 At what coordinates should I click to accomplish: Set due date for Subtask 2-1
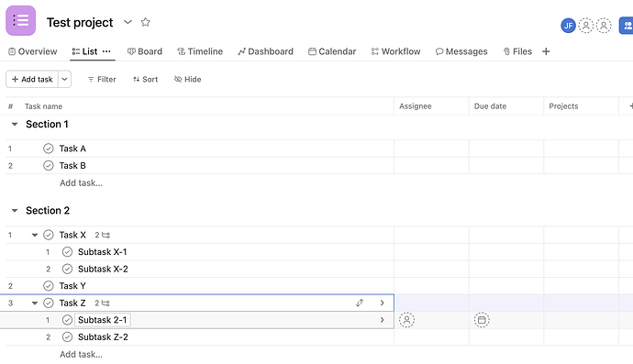coord(482,320)
